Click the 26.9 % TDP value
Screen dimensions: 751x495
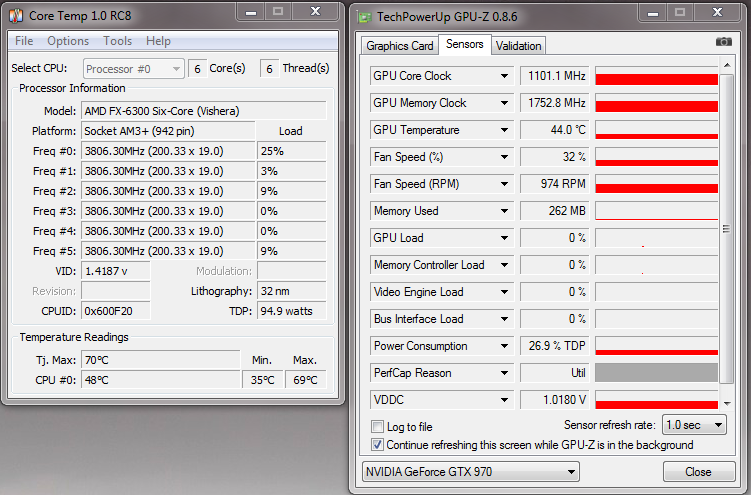pos(555,346)
